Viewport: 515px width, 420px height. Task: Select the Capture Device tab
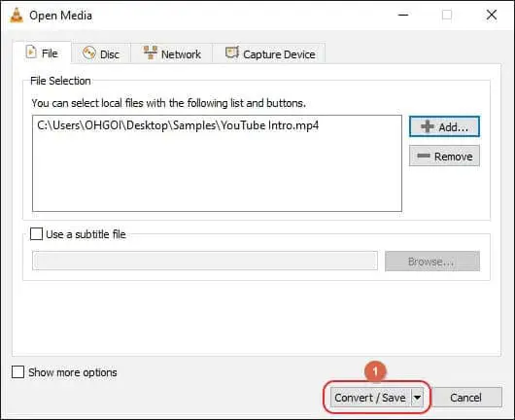click(x=269, y=53)
